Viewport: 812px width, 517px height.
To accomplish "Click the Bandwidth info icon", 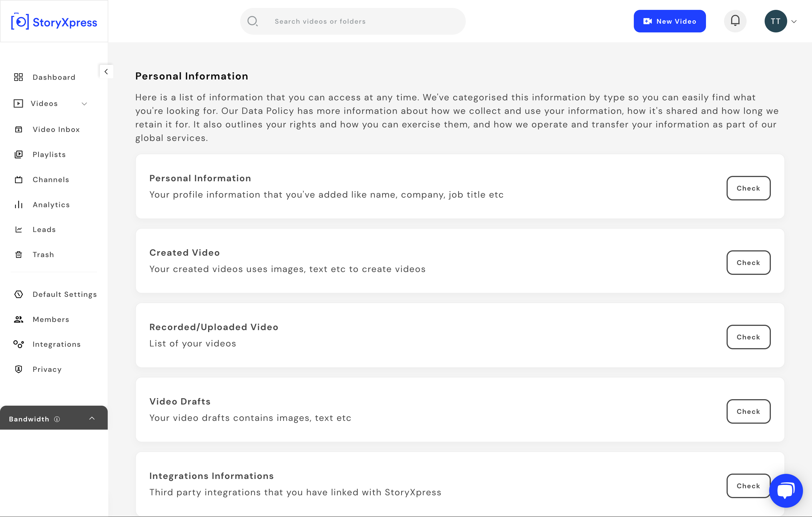I will click(x=57, y=419).
